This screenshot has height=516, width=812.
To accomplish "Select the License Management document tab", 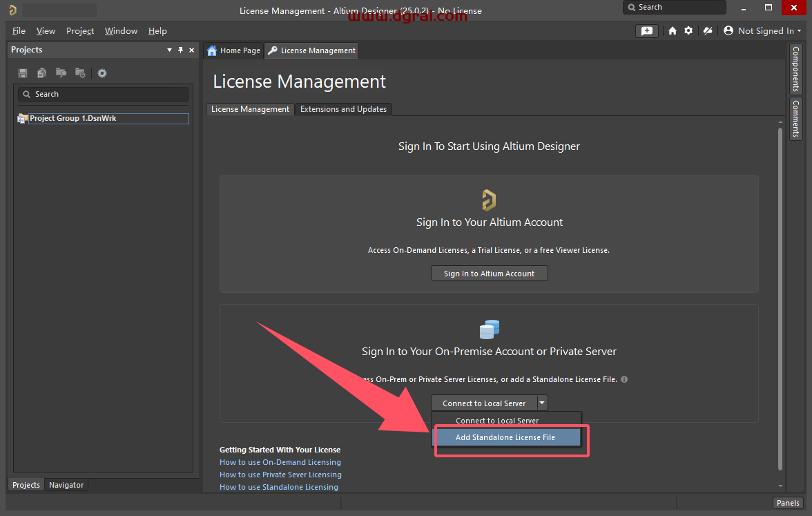I will coord(312,50).
